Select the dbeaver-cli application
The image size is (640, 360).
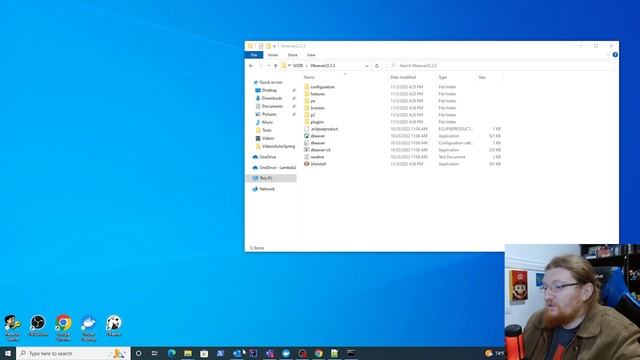click(317, 150)
